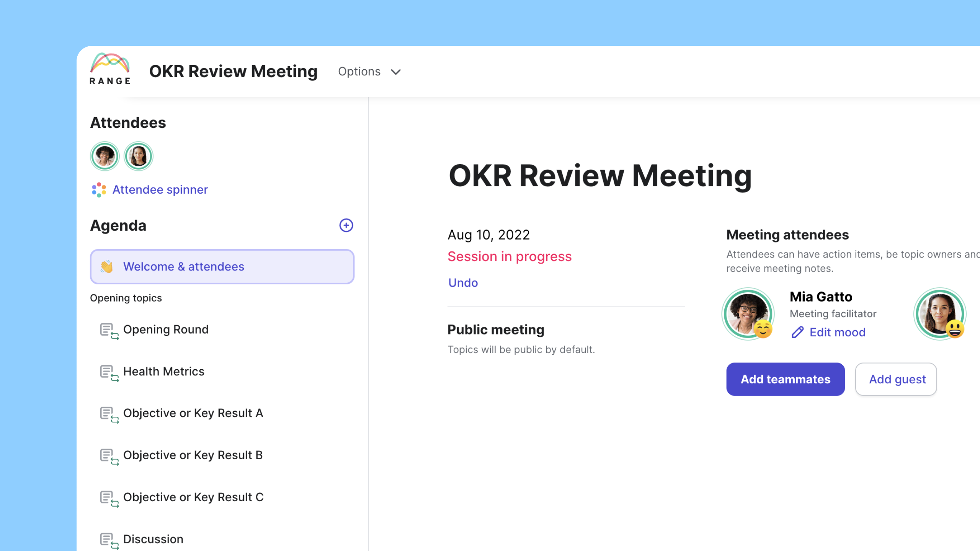Select second attendee avatar in sidebar

[139, 156]
